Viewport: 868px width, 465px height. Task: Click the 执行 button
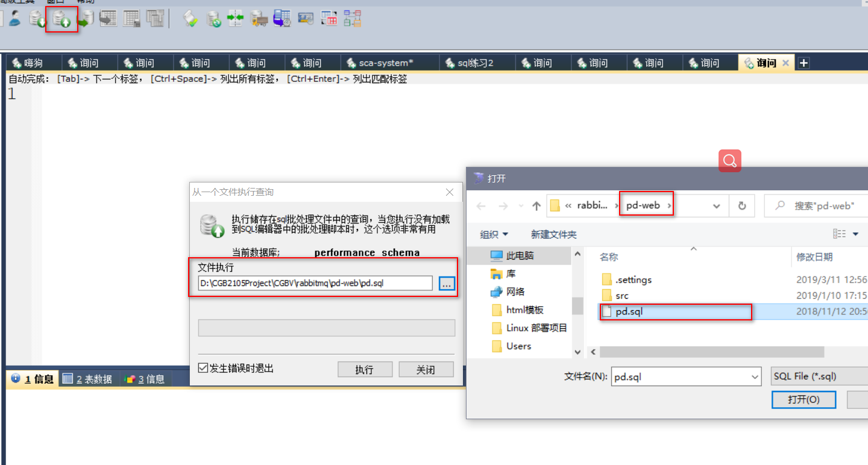tap(365, 369)
